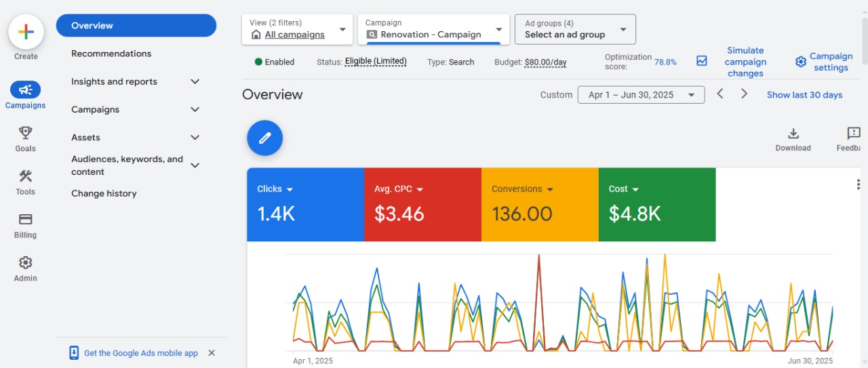Open the custom date range dropdown
868x368 pixels.
pyautogui.click(x=641, y=95)
